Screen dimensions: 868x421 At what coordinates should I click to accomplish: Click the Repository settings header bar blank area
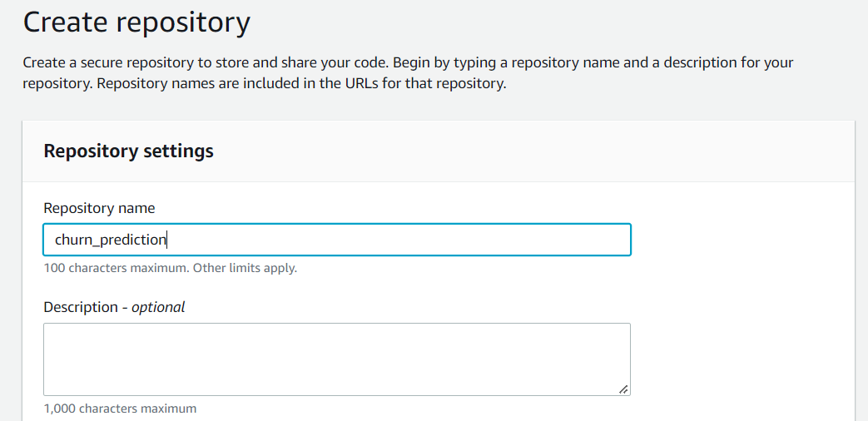pos(526,151)
